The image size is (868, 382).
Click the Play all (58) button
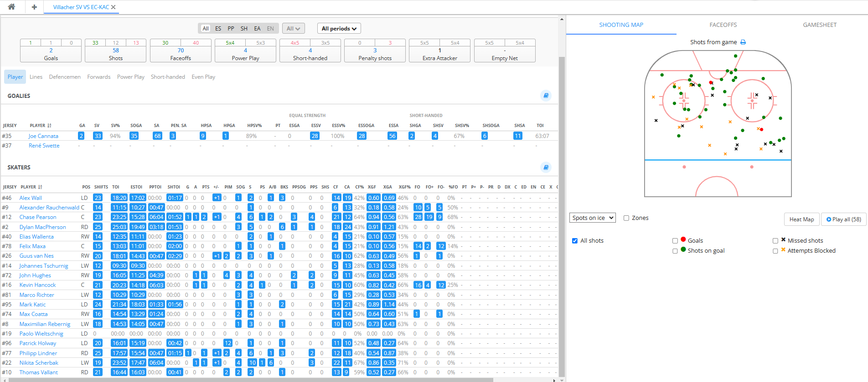[843, 219]
